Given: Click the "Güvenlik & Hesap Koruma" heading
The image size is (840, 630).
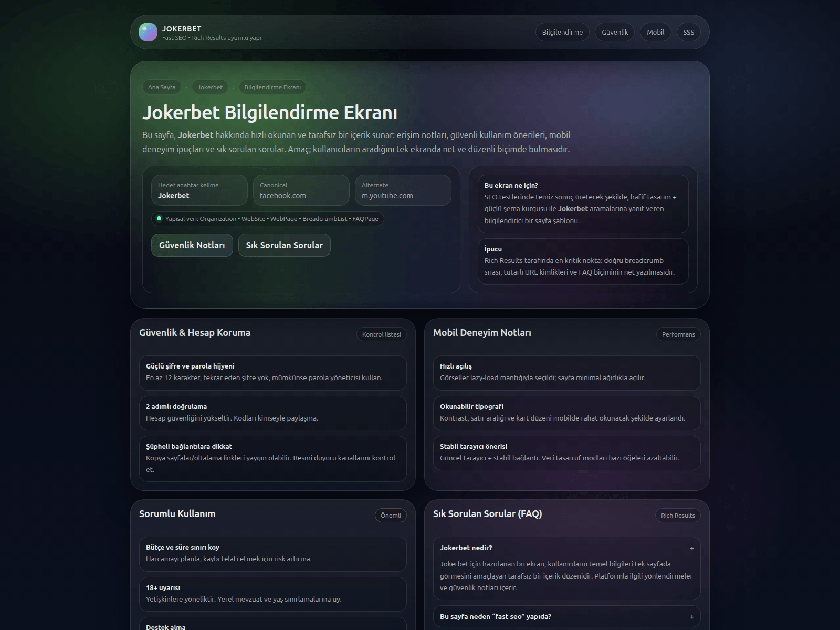Looking at the screenshot, I should coord(195,333).
